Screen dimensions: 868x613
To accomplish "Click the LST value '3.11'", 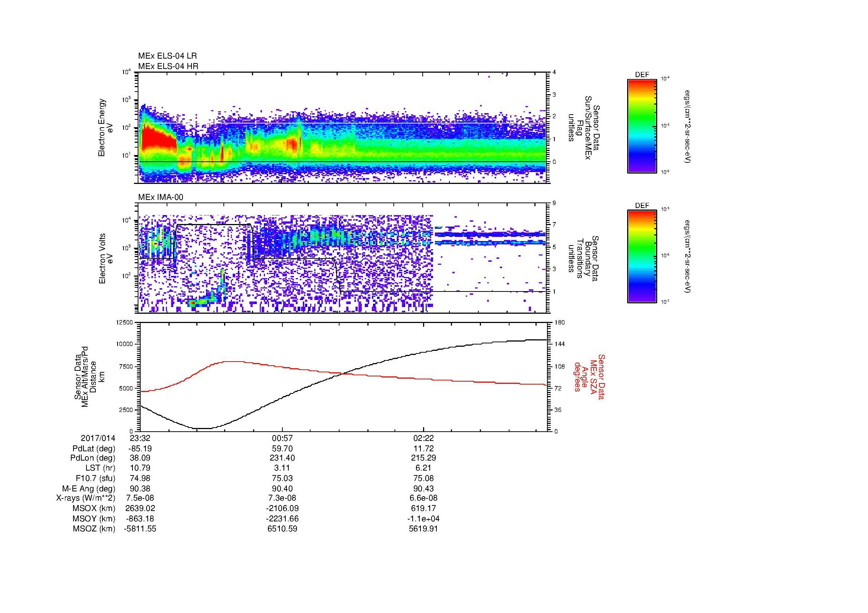I will [x=282, y=468].
